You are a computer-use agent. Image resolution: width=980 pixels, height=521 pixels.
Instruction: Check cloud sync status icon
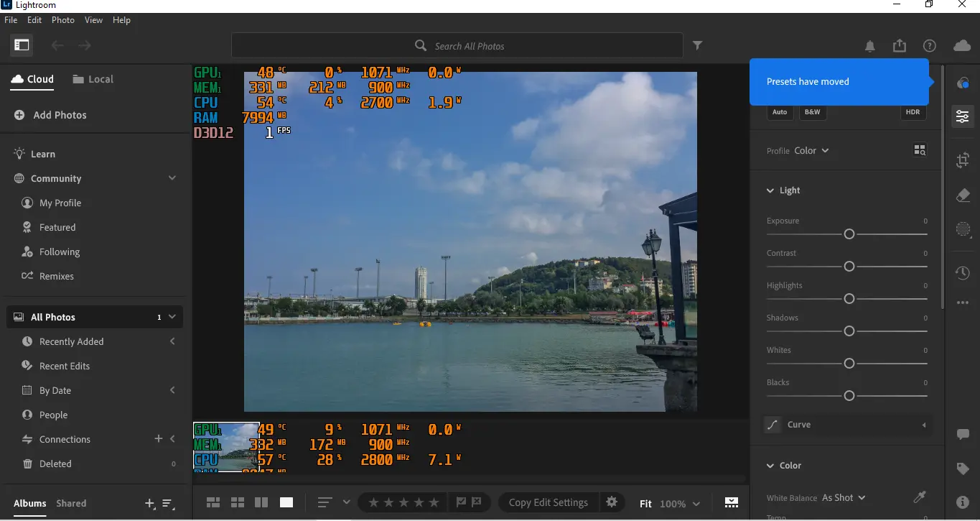(962, 45)
